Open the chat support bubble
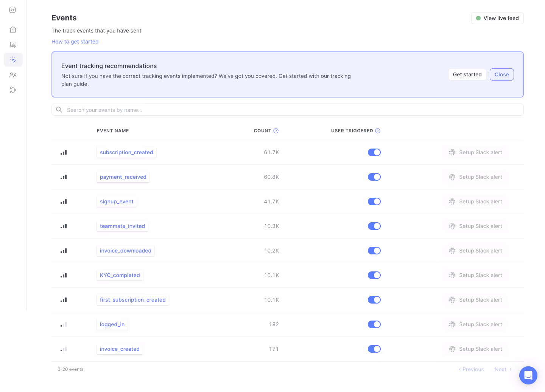 [528, 375]
